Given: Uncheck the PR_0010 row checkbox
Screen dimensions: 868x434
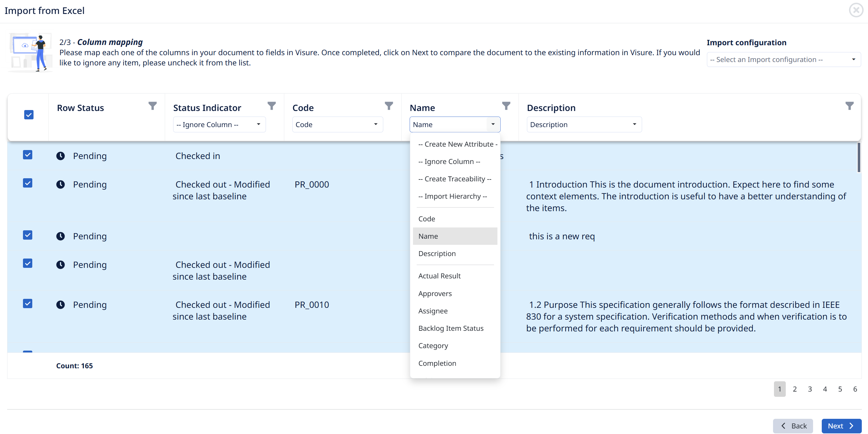Looking at the screenshot, I should (28, 304).
